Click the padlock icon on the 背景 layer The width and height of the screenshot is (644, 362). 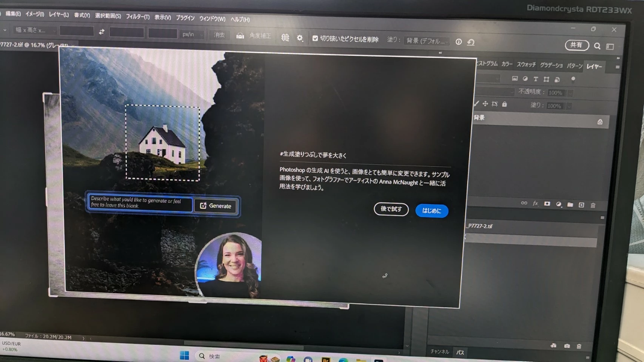click(x=600, y=122)
